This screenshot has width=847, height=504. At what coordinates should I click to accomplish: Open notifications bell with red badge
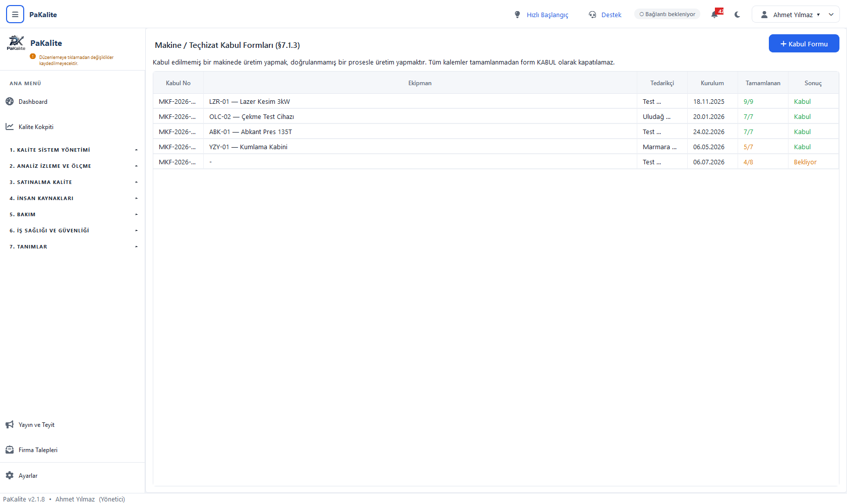[x=715, y=14]
